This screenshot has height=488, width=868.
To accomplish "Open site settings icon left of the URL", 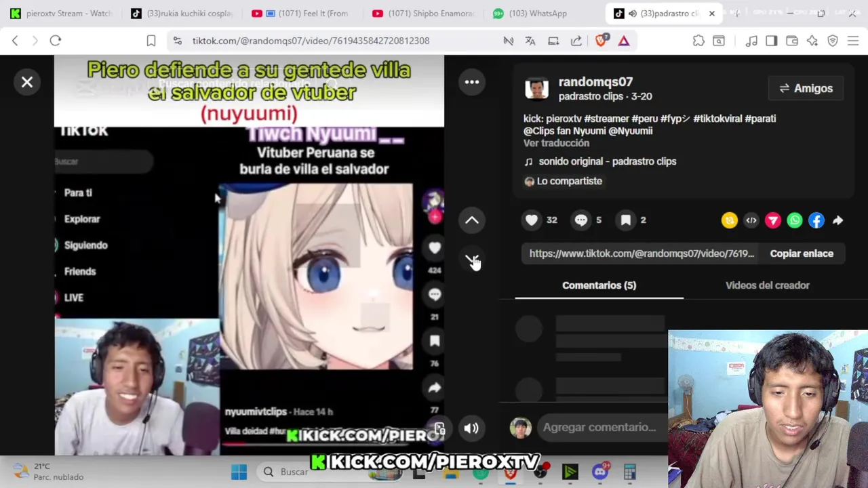I will click(x=177, y=41).
